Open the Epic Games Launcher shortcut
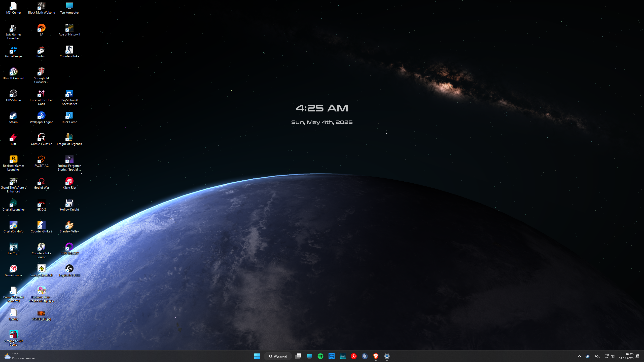This screenshot has height=362, width=644. [x=14, y=32]
